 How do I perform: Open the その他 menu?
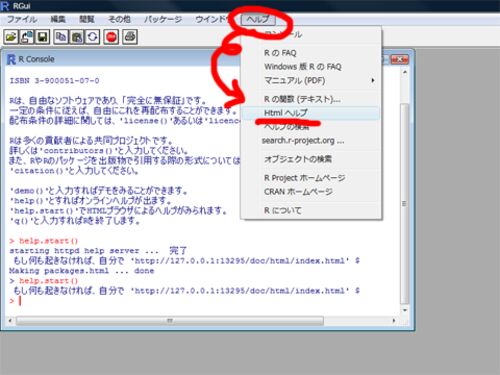coord(119,19)
